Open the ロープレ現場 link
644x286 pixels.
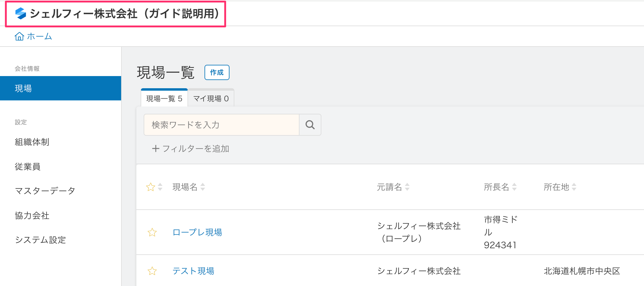pos(197,232)
